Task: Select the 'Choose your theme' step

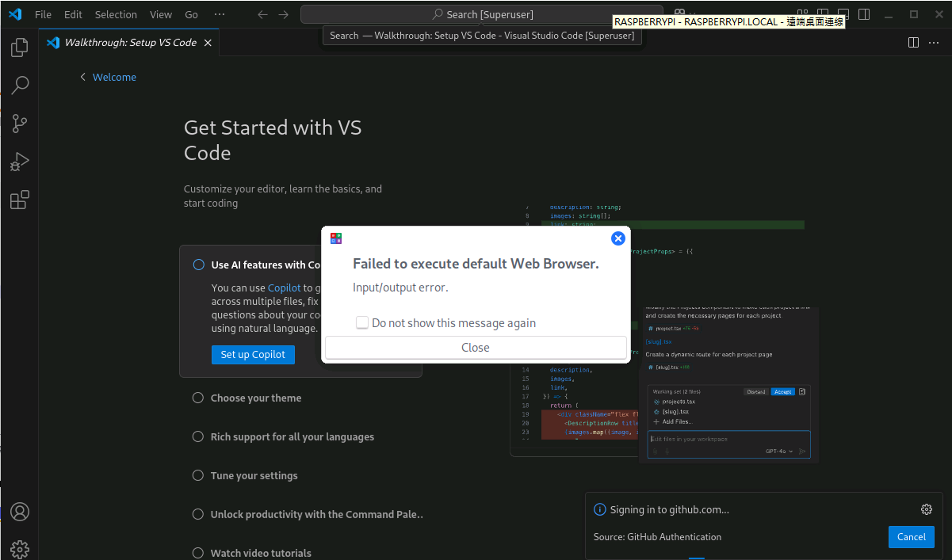Action: pyautogui.click(x=255, y=398)
